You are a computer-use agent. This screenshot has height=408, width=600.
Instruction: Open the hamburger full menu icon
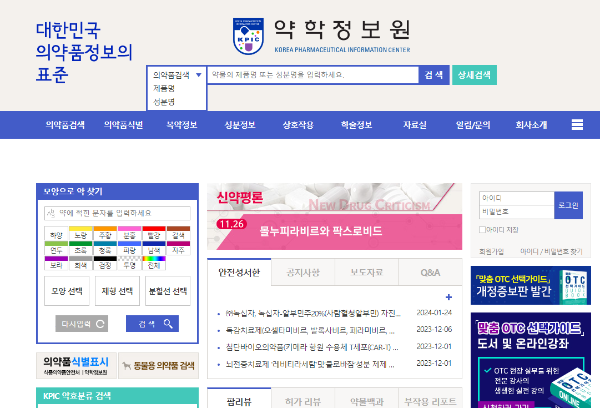tap(577, 125)
